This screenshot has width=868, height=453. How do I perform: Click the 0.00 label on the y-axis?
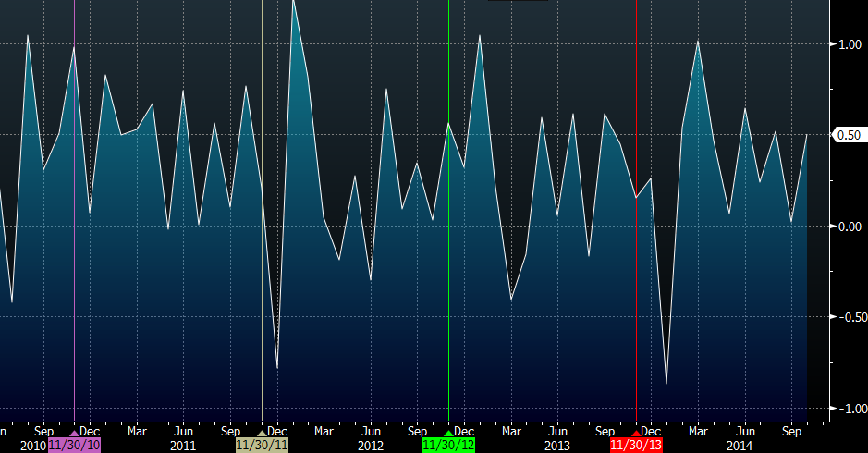pos(849,226)
